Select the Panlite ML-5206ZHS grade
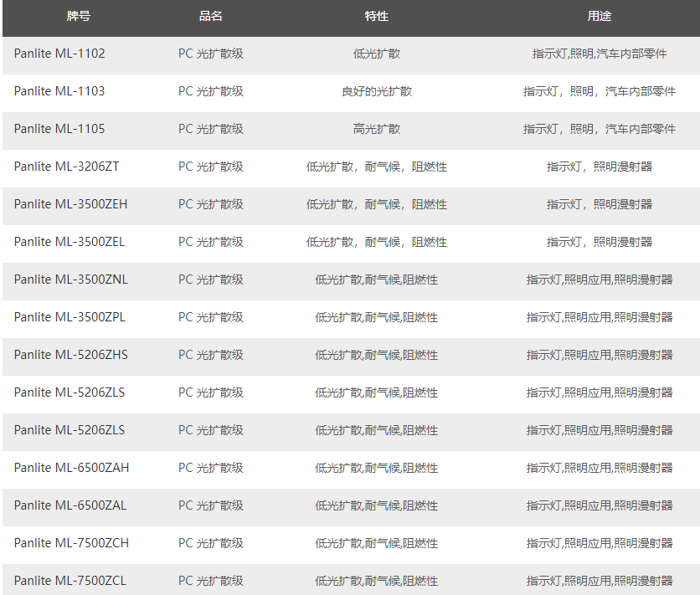Viewport: 700px width, 595px height. [x=70, y=355]
